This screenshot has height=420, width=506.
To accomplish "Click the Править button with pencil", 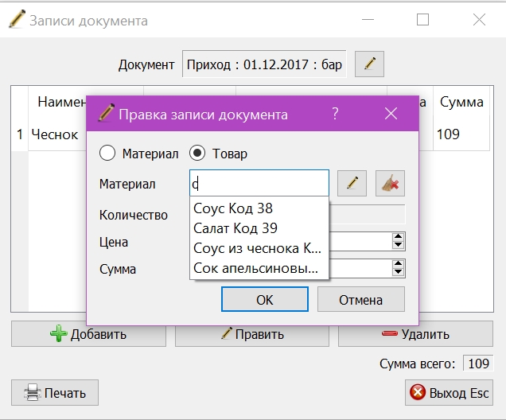I will pyautogui.click(x=252, y=334).
